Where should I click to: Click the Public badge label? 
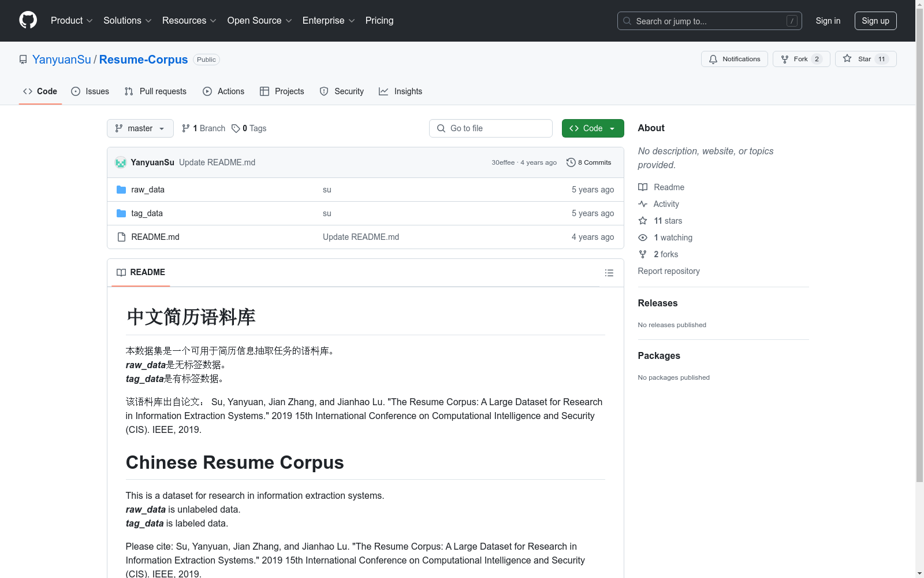pos(206,60)
